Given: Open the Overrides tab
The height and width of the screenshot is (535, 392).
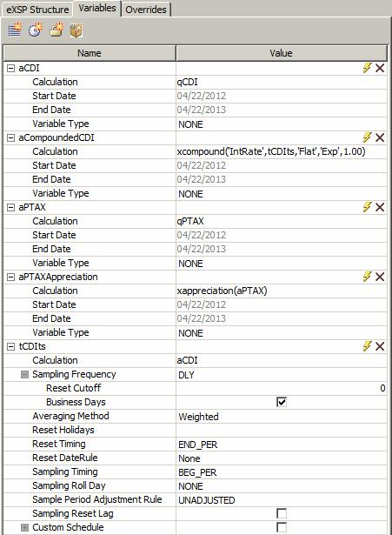Looking at the screenshot, I should [x=146, y=10].
